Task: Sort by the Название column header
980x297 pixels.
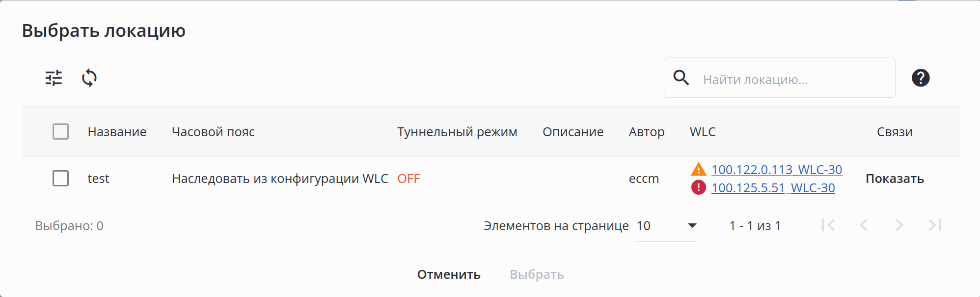Action: pyautogui.click(x=117, y=132)
